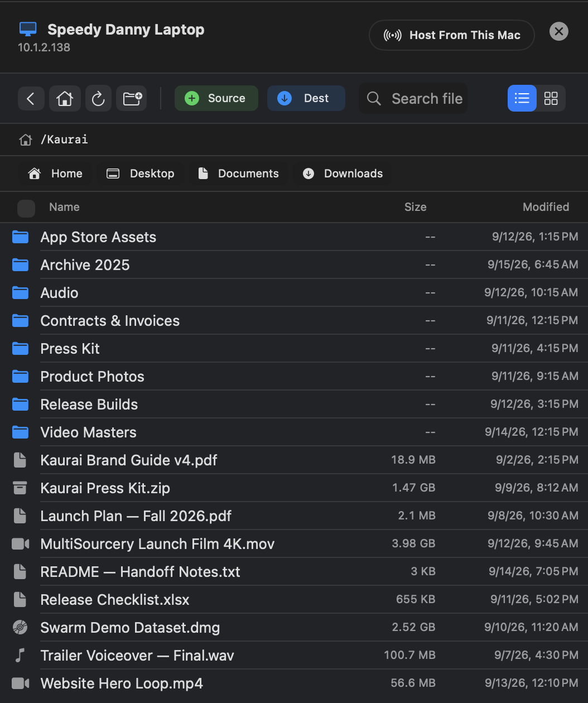Click the Release Checklist.xlsx document icon
The height and width of the screenshot is (703, 588).
pos(20,600)
